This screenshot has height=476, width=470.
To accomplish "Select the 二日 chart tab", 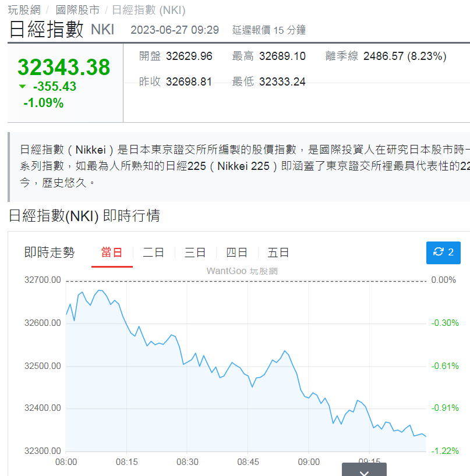I will click(x=154, y=253).
